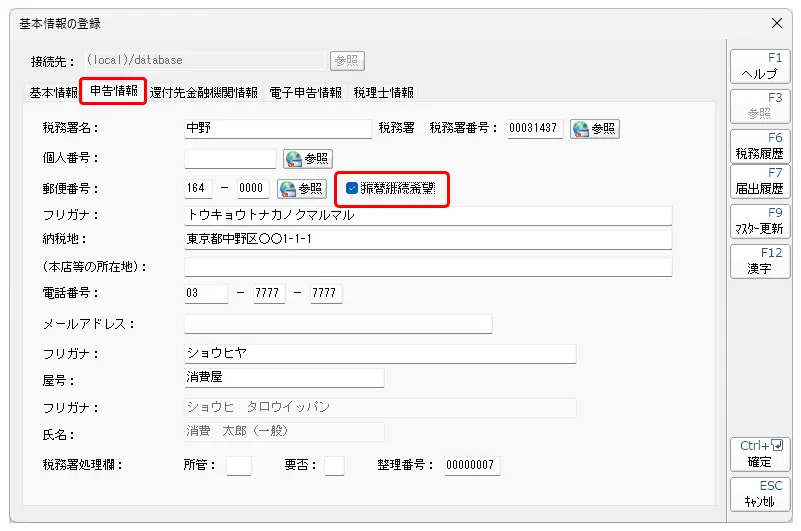Confirm with the 確定 button
Screen dimensions: 801x531
pos(760,454)
